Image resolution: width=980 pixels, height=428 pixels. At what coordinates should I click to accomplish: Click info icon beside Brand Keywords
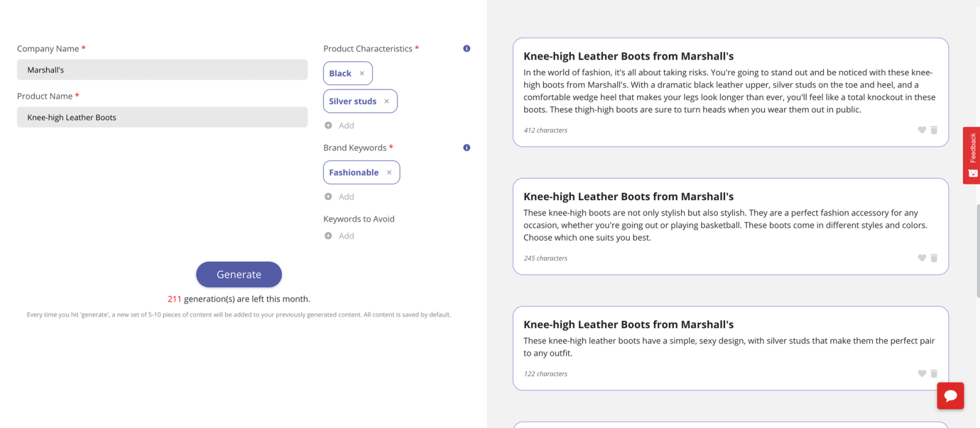(x=467, y=148)
